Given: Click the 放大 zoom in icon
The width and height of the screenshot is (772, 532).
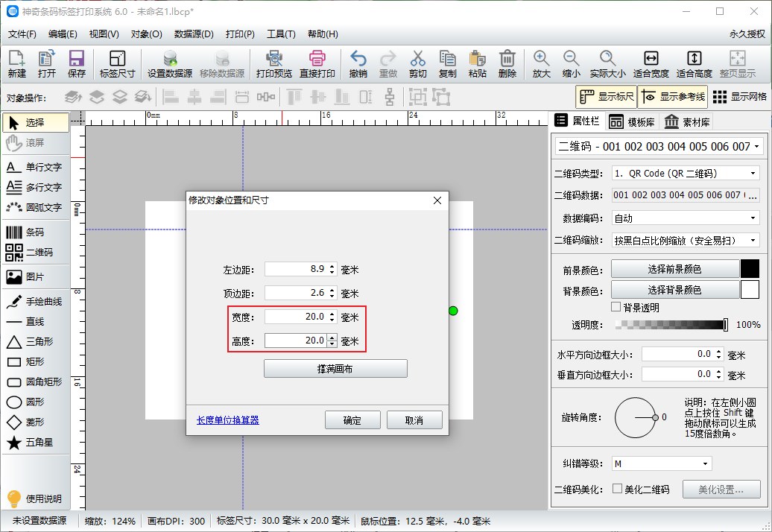Looking at the screenshot, I should click(x=541, y=64).
